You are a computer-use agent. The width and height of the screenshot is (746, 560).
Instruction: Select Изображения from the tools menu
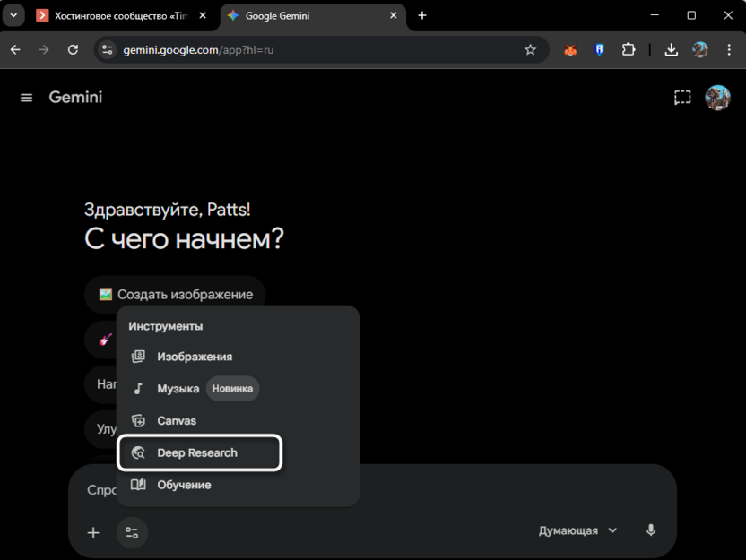click(238, 357)
